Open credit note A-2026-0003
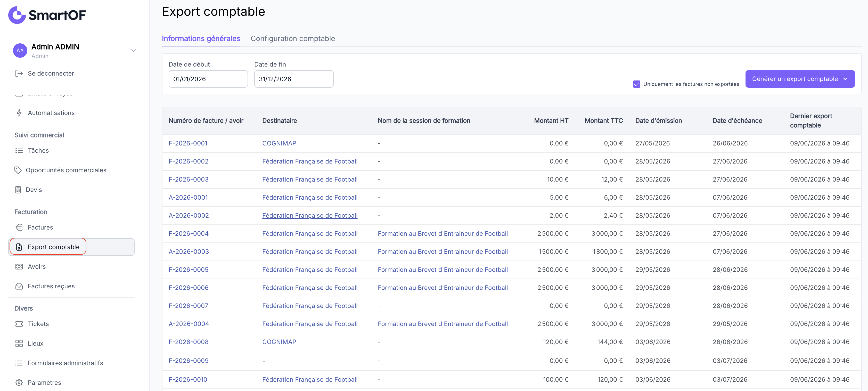The image size is (868, 391). [x=188, y=252]
